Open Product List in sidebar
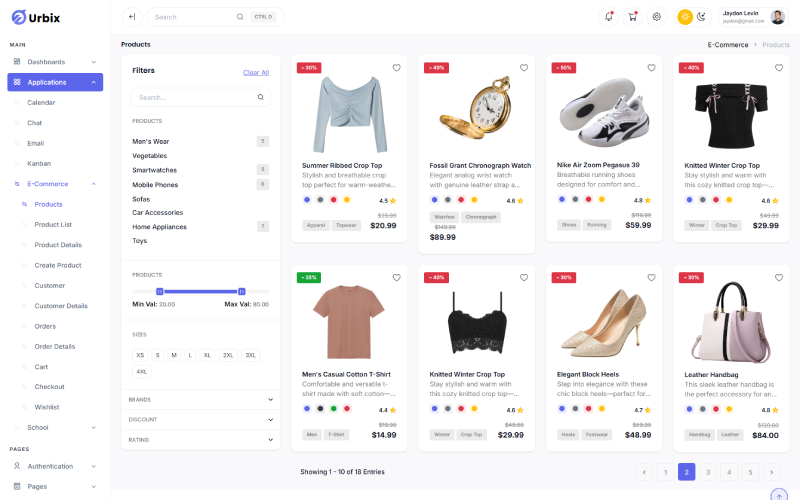 pos(53,224)
